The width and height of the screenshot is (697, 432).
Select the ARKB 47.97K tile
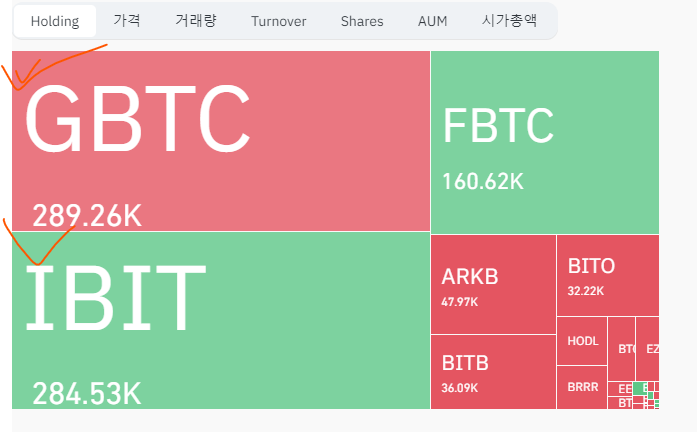pos(493,284)
